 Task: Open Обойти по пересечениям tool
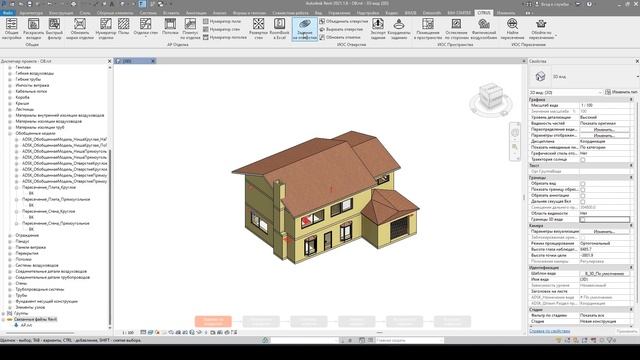click(541, 29)
